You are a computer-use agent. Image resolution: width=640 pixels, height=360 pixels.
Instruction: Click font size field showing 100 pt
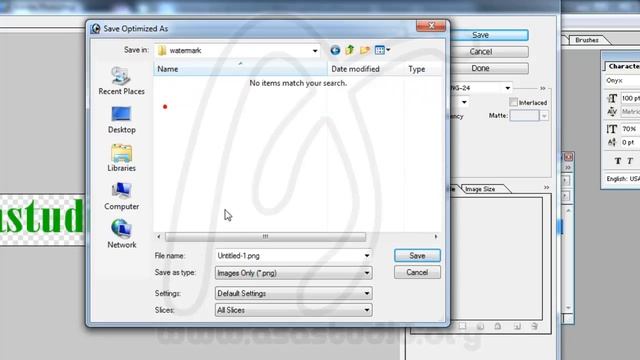click(x=631, y=98)
